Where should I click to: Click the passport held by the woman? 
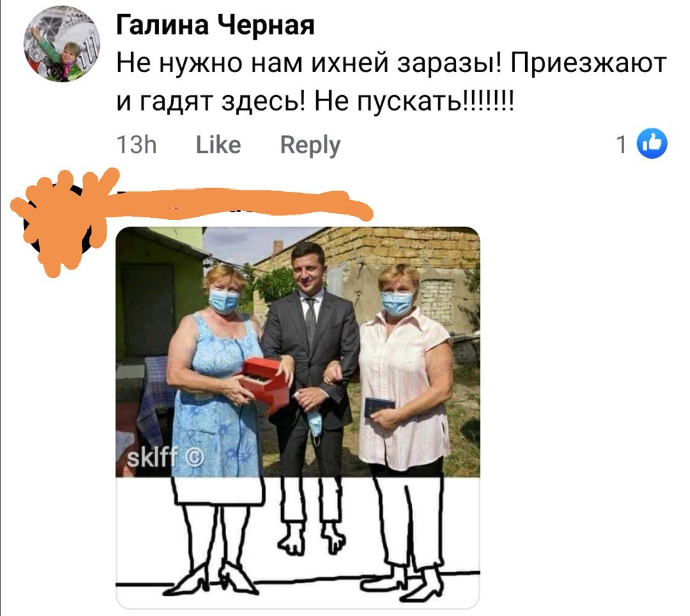pos(379,407)
